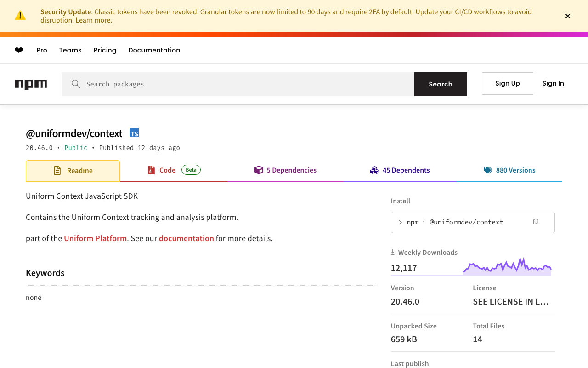
Task: Open the Readme tab
Action: pyautogui.click(x=73, y=171)
